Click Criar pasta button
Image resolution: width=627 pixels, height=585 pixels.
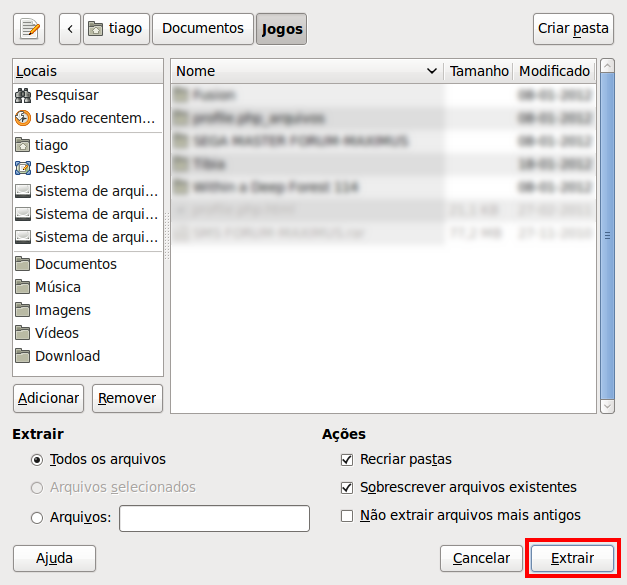click(573, 29)
